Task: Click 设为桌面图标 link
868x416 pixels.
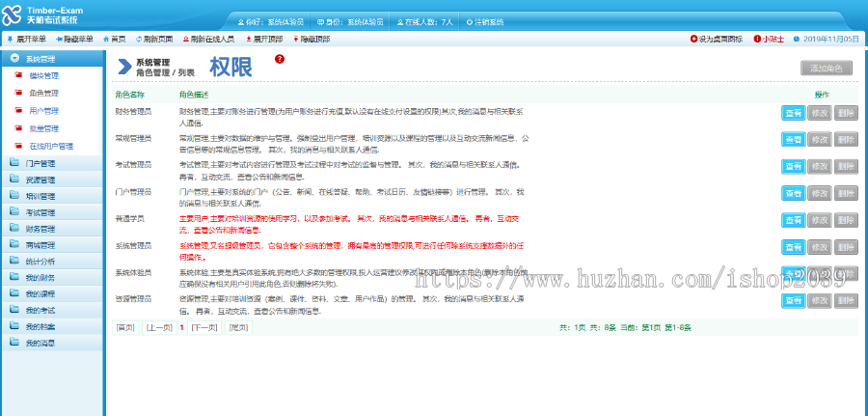Action: click(717, 40)
